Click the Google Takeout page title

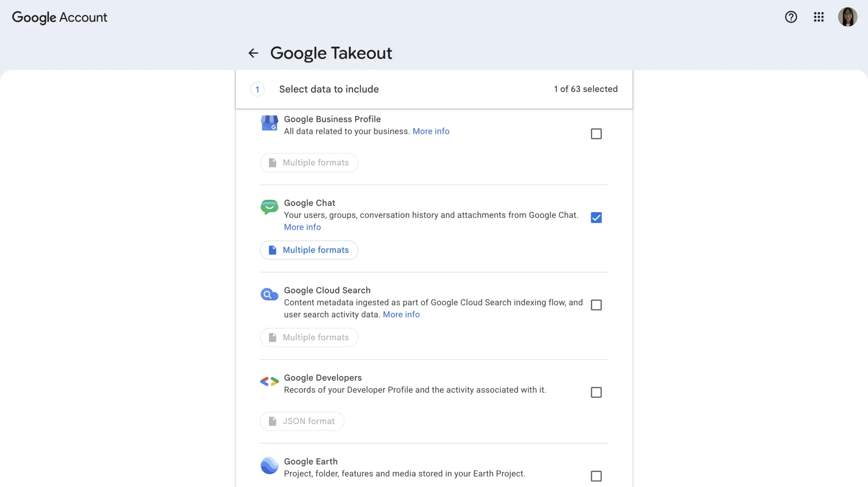331,53
